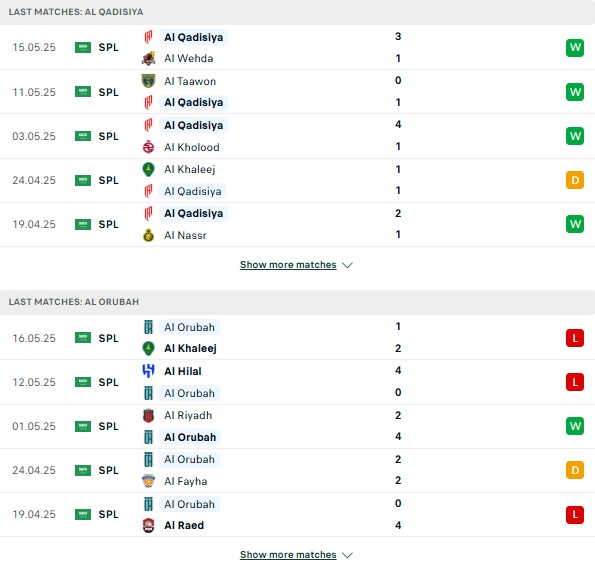Select Last Matches: Al Orubah header
This screenshot has width=595, height=568.
(x=74, y=302)
